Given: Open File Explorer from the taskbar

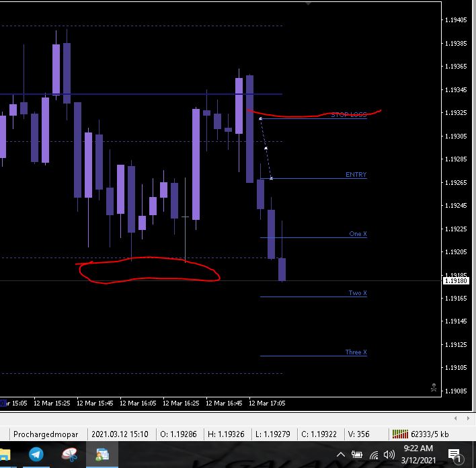Looking at the screenshot, I should (x=5, y=455).
